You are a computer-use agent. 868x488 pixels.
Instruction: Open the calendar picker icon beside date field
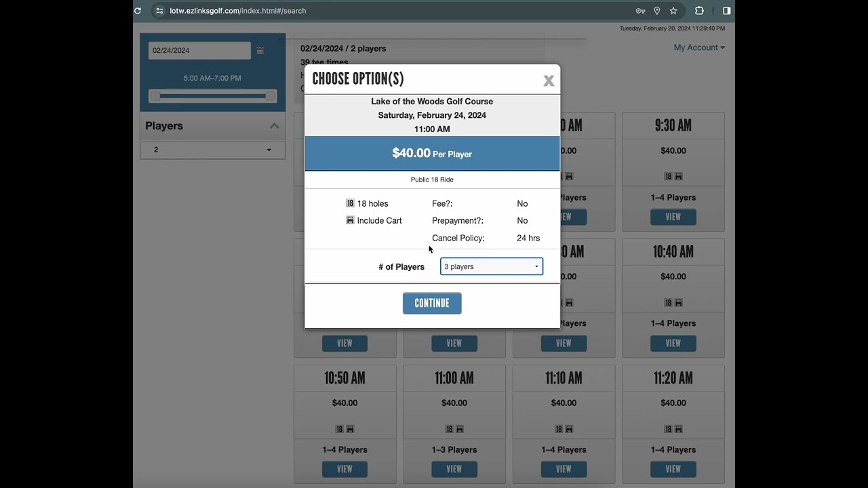(260, 51)
